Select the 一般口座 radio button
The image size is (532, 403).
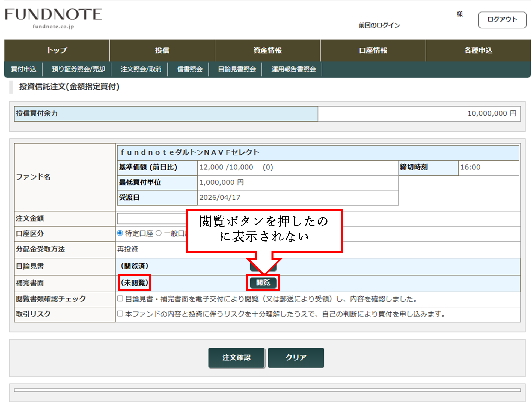click(x=159, y=233)
